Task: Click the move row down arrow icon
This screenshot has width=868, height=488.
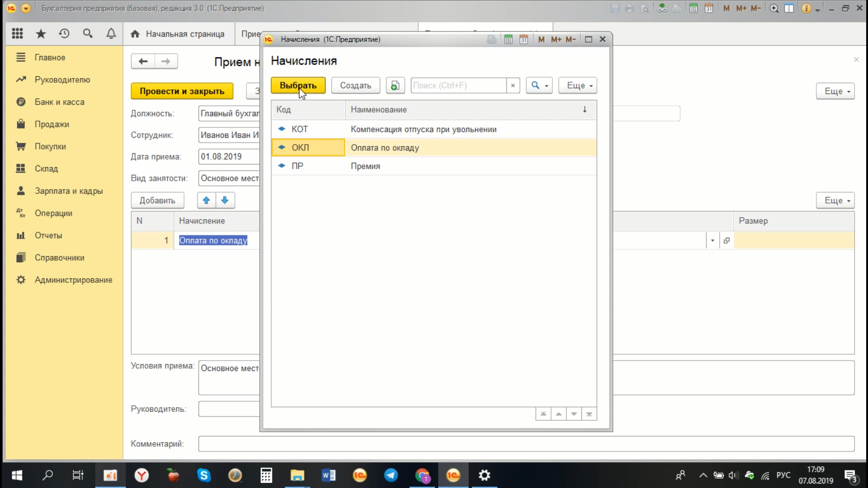Action: coord(225,200)
